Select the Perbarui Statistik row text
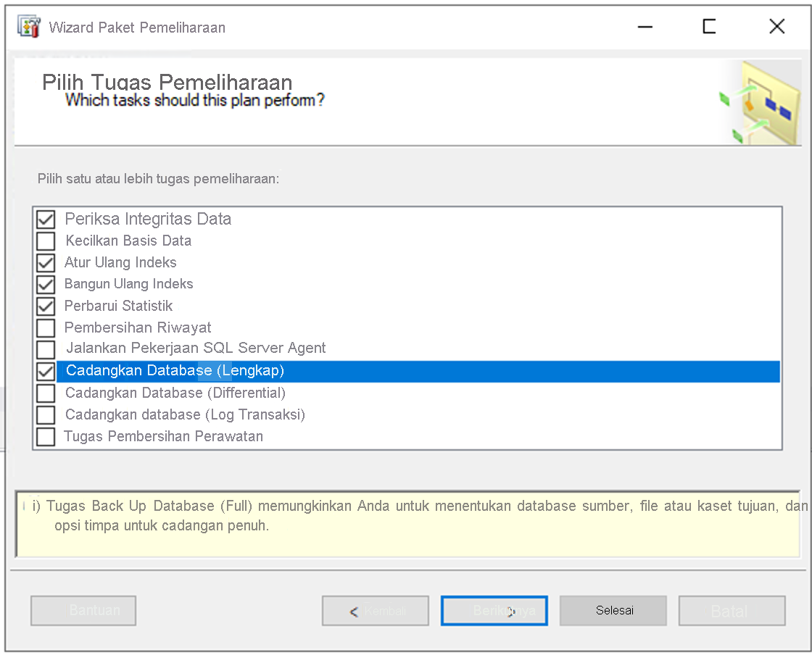This screenshot has width=812, height=655. tap(118, 306)
